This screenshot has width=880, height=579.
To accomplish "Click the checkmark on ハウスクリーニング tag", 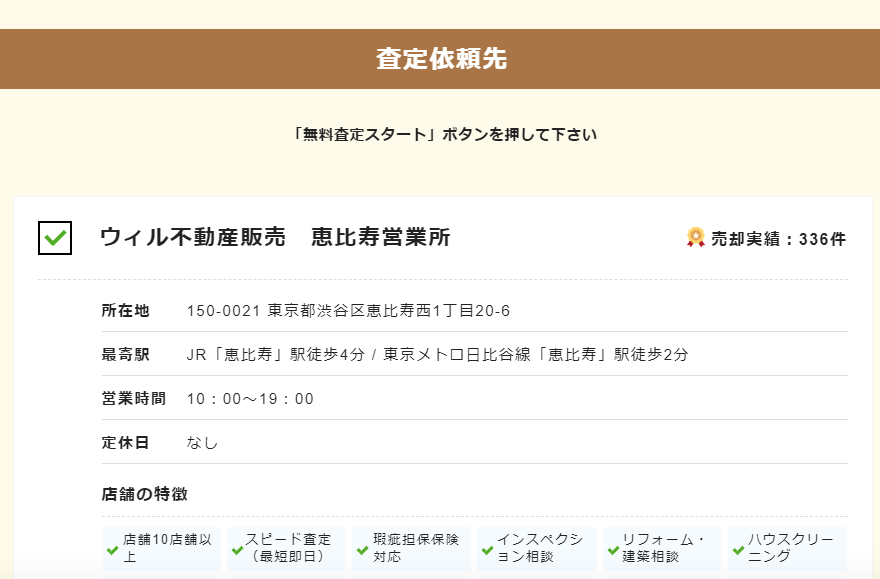I will tap(737, 550).
